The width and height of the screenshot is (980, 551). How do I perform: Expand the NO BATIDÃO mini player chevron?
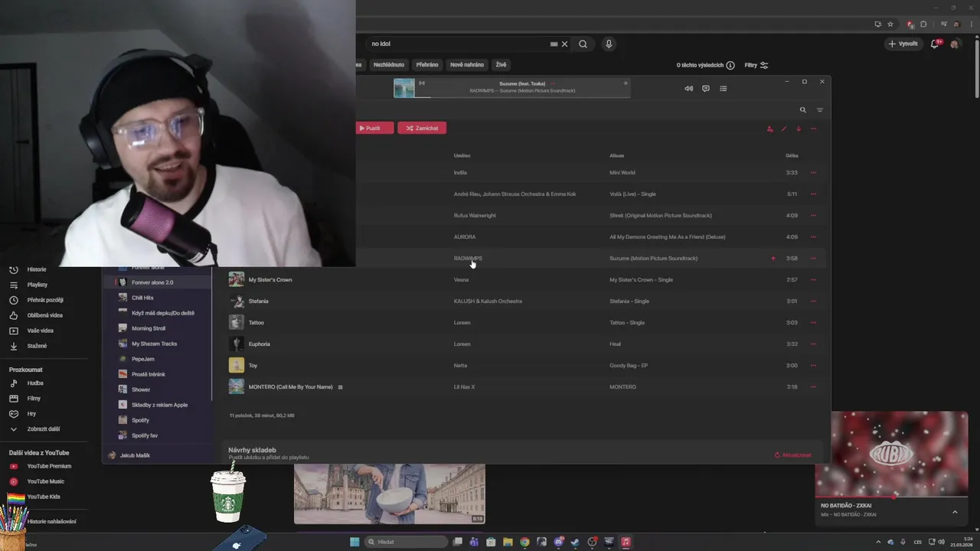[955, 512]
